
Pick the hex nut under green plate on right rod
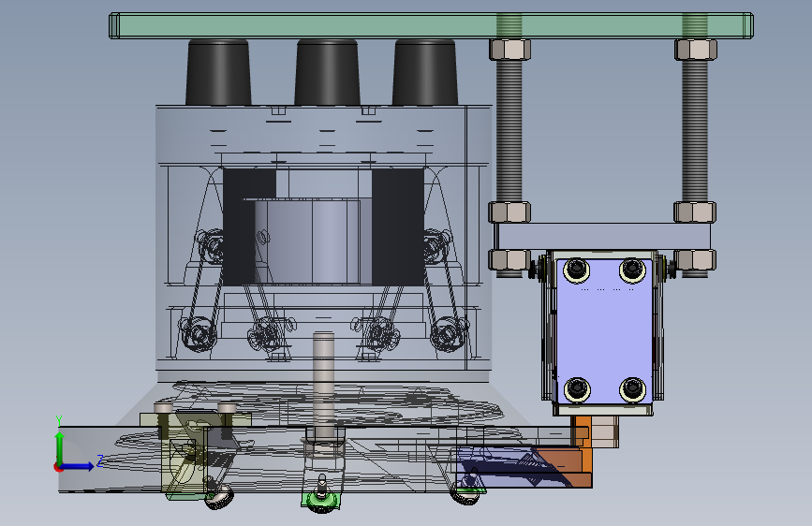click(x=696, y=50)
